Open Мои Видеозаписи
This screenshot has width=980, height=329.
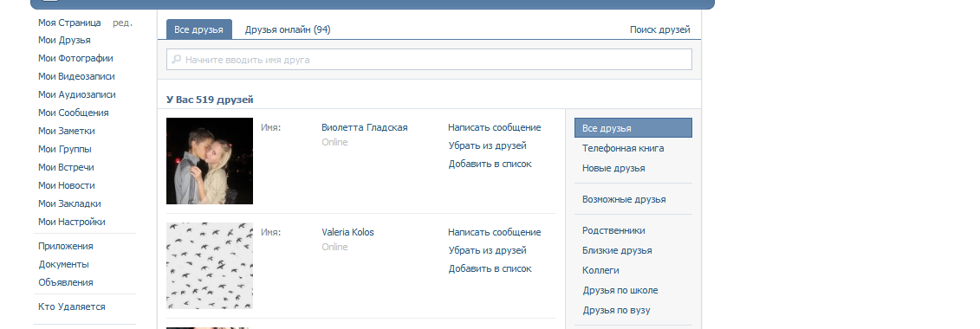coord(76,76)
